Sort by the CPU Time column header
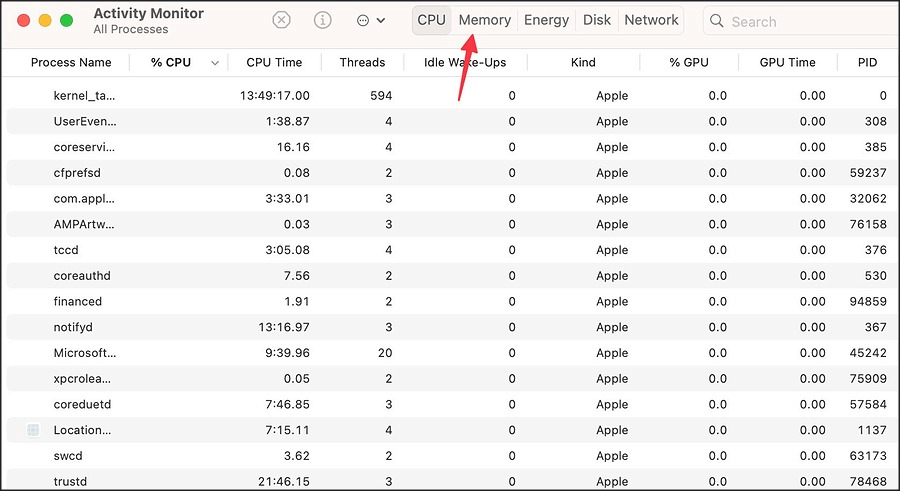Screen dimensions: 900x491 274,63
